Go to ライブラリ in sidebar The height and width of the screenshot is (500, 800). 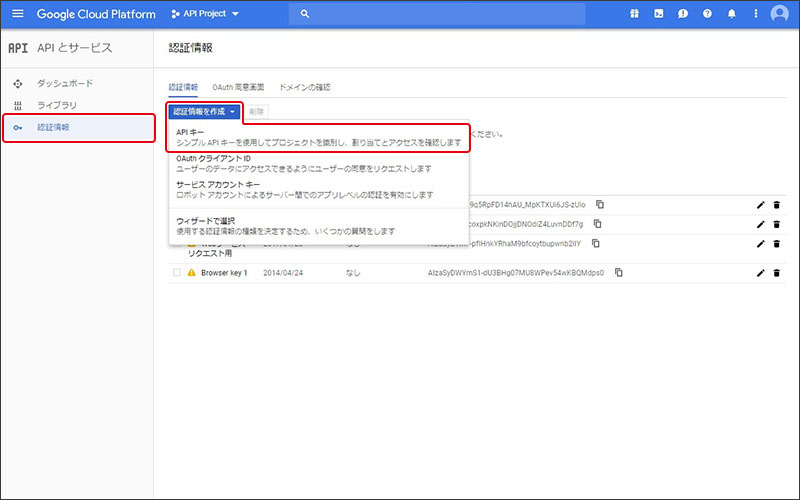pos(57,105)
